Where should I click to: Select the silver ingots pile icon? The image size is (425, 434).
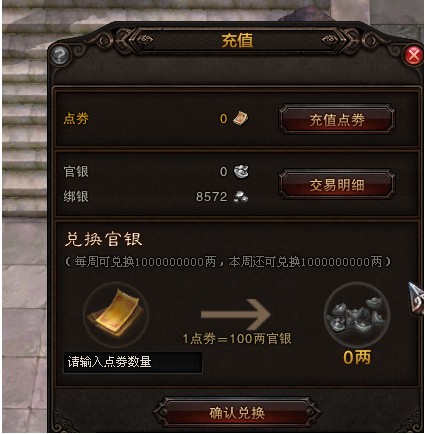357,314
